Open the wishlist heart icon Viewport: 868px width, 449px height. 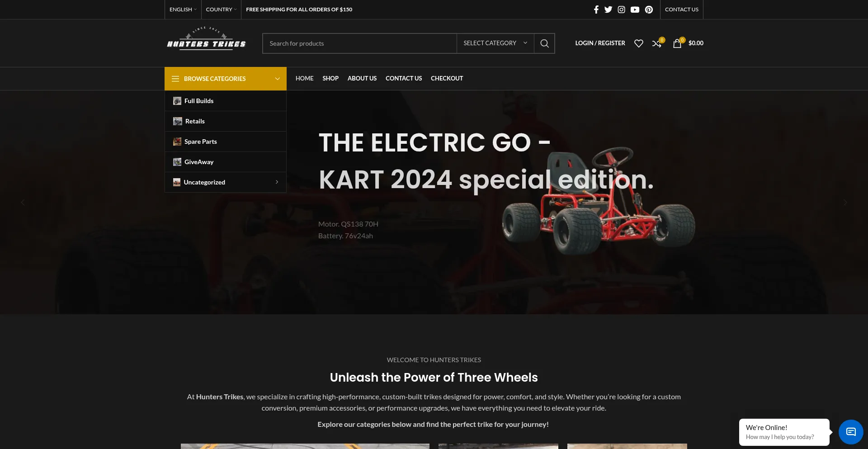[x=638, y=43]
